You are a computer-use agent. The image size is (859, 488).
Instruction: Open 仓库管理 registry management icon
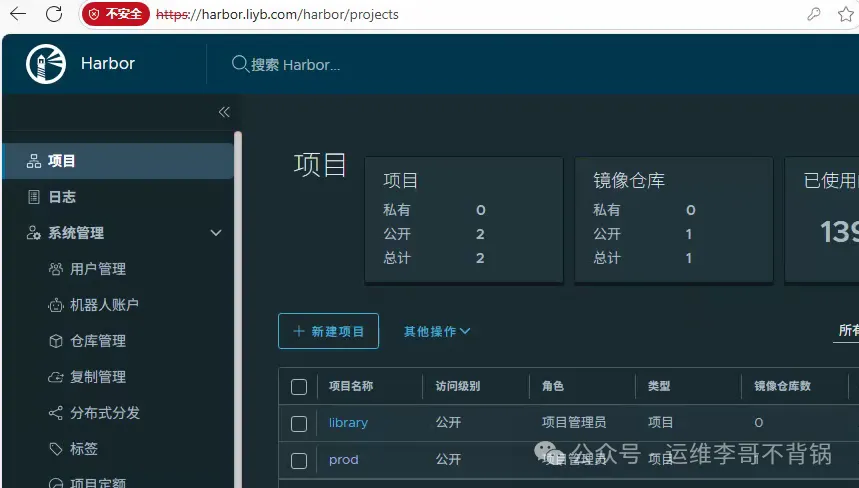(56, 341)
